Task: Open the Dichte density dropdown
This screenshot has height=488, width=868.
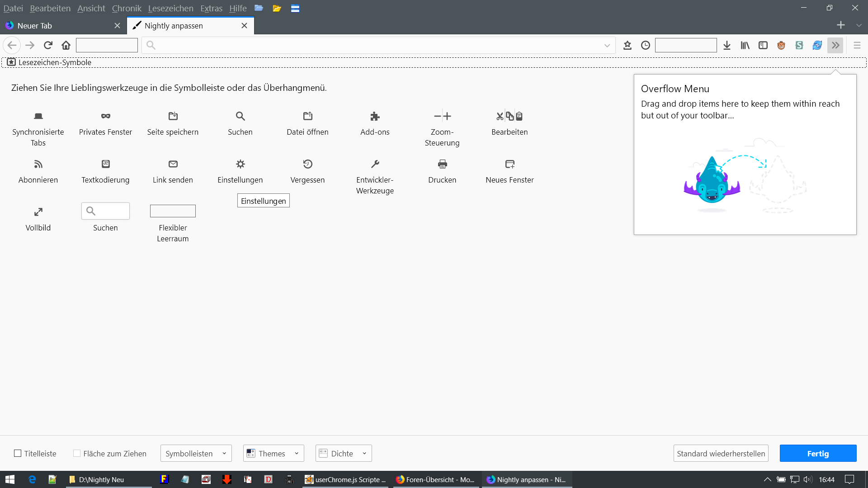Action: pyautogui.click(x=343, y=453)
